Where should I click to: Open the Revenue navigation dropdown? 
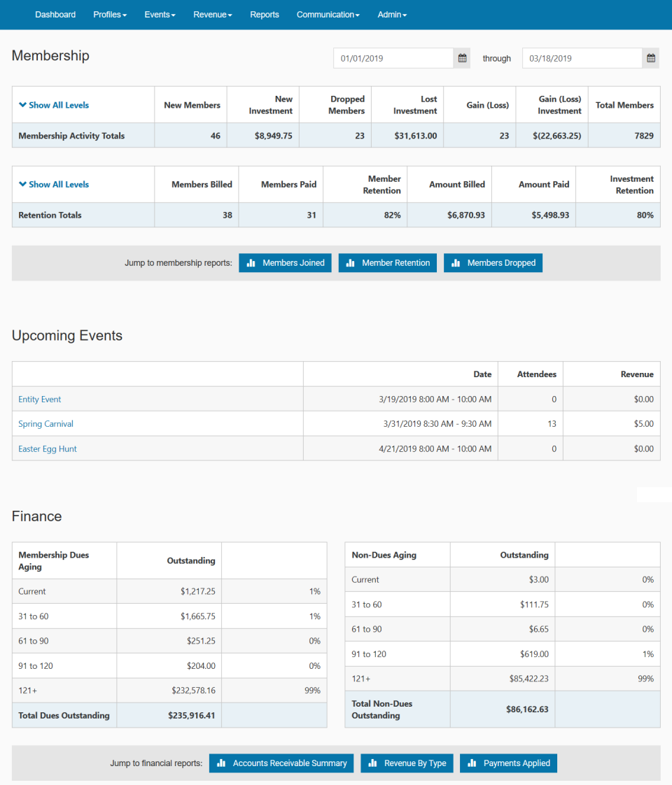(x=212, y=14)
